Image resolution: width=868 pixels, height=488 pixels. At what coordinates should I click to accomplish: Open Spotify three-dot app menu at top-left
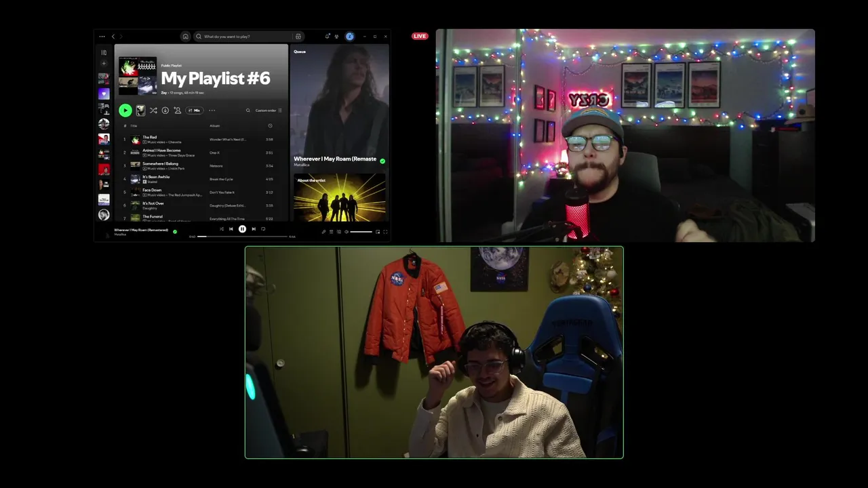coord(102,37)
